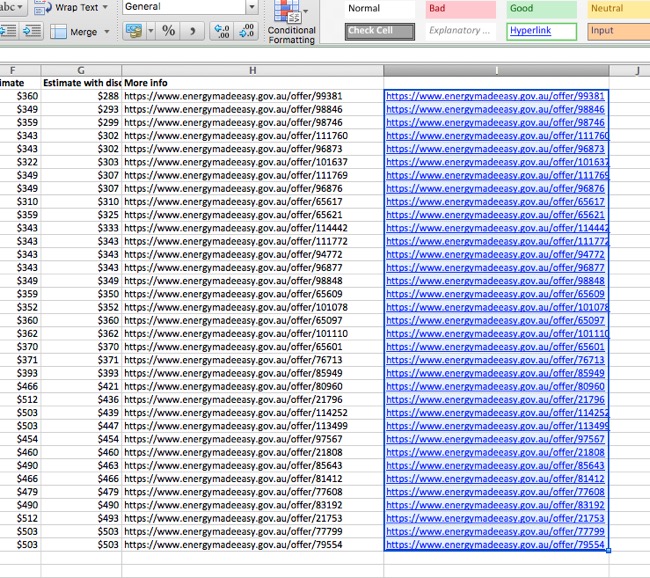Select the More info header cell

(252, 83)
